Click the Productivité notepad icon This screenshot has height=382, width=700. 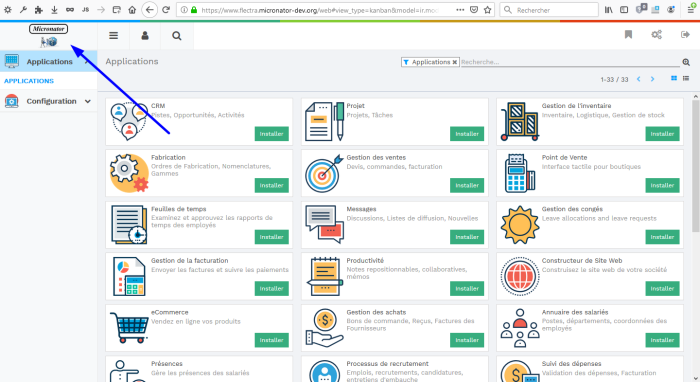pos(325,276)
